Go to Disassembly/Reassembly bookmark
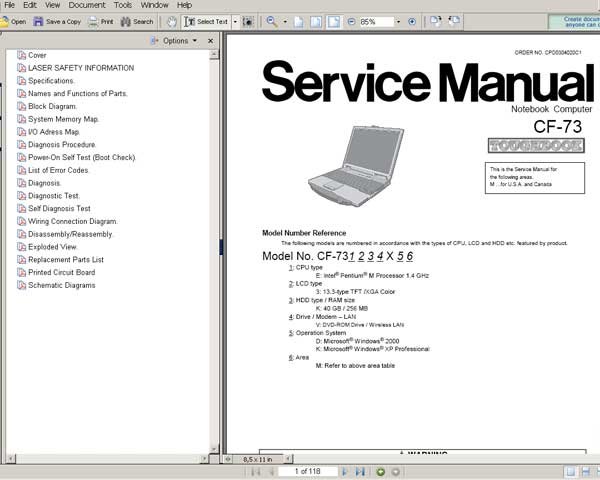Image resolution: width=600 pixels, height=480 pixels. (70, 234)
